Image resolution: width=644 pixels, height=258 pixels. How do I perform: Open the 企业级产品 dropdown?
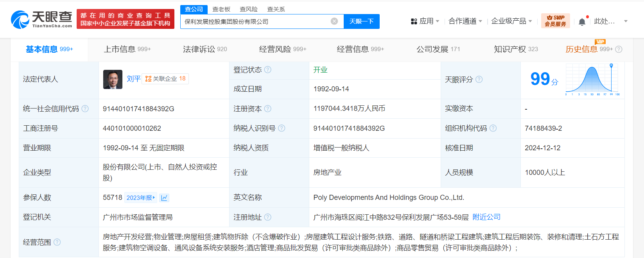coord(511,21)
